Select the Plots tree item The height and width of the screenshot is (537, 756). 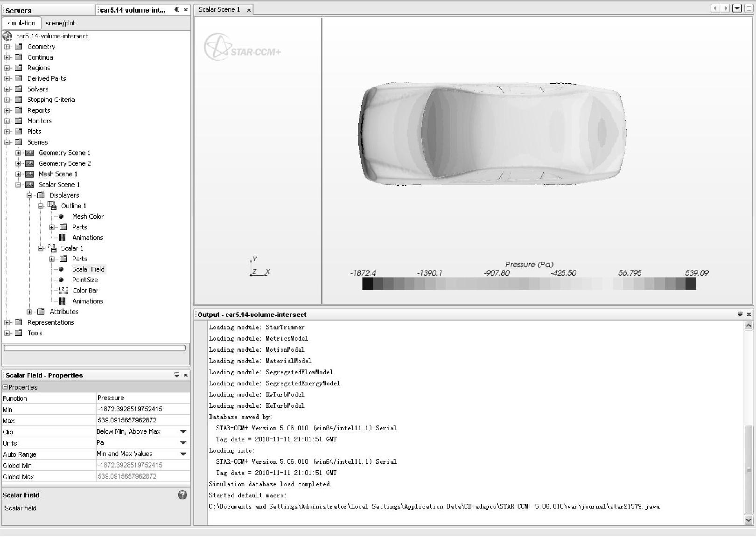pos(35,132)
